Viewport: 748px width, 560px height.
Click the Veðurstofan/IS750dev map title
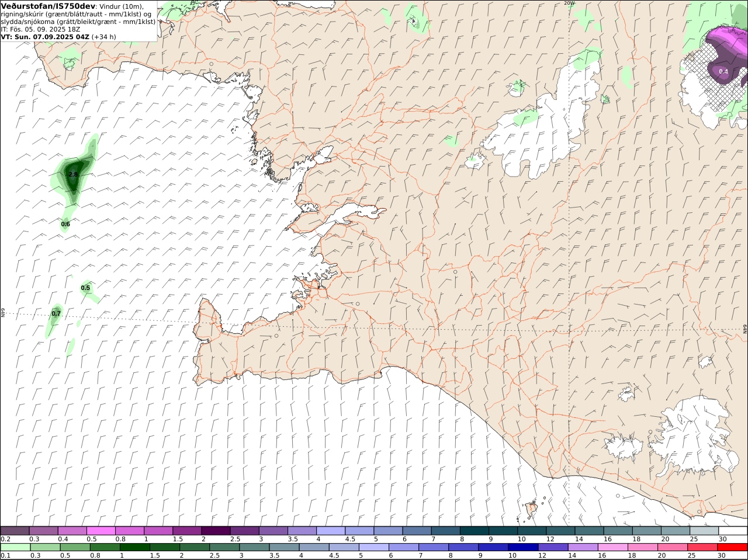[48, 6]
